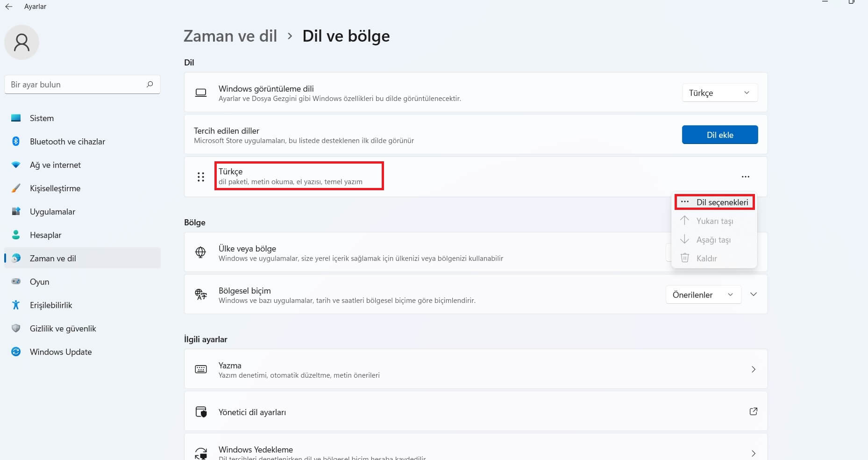The image size is (868, 460).
Task: Open the Windows görüntüleme dili Türkçe dropdown
Action: [719, 93]
